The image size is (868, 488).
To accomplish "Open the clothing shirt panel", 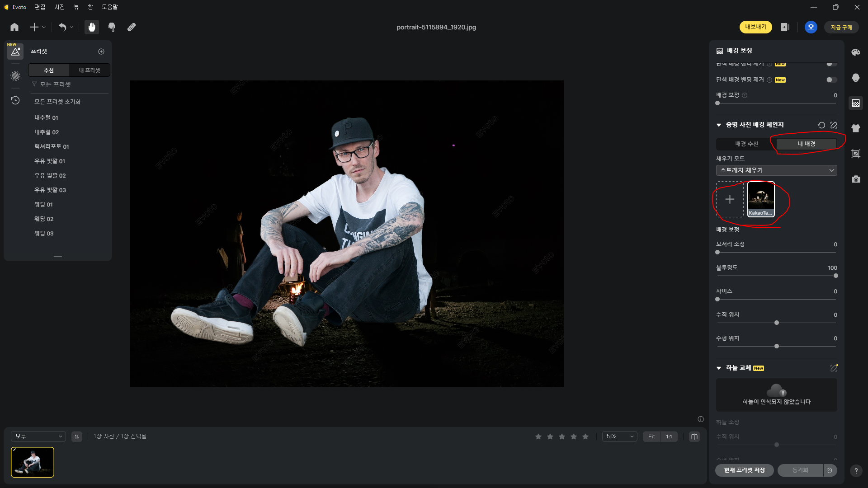I will click(855, 128).
